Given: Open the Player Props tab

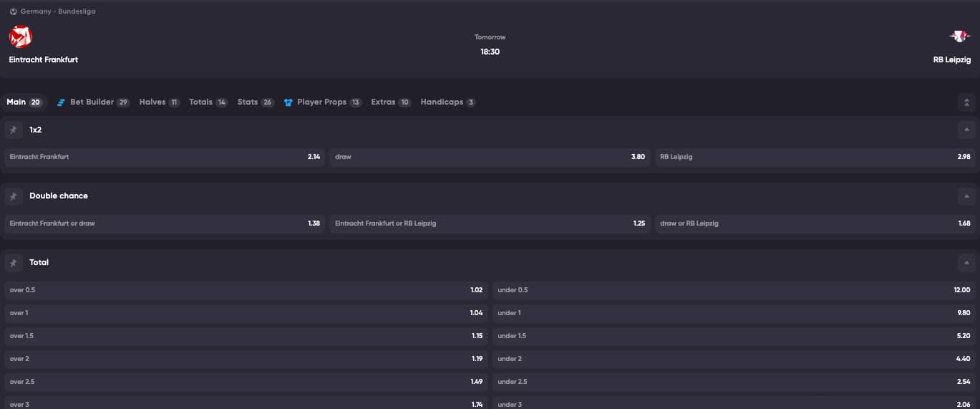Looking at the screenshot, I should pyautogui.click(x=323, y=102).
